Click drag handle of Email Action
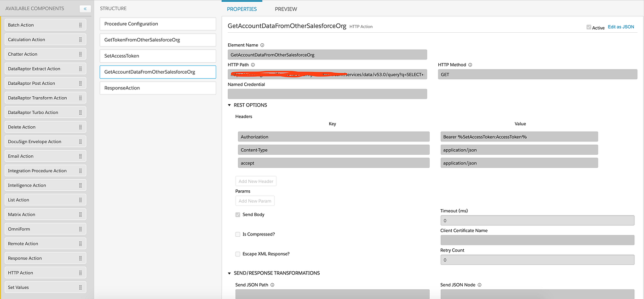 point(80,156)
